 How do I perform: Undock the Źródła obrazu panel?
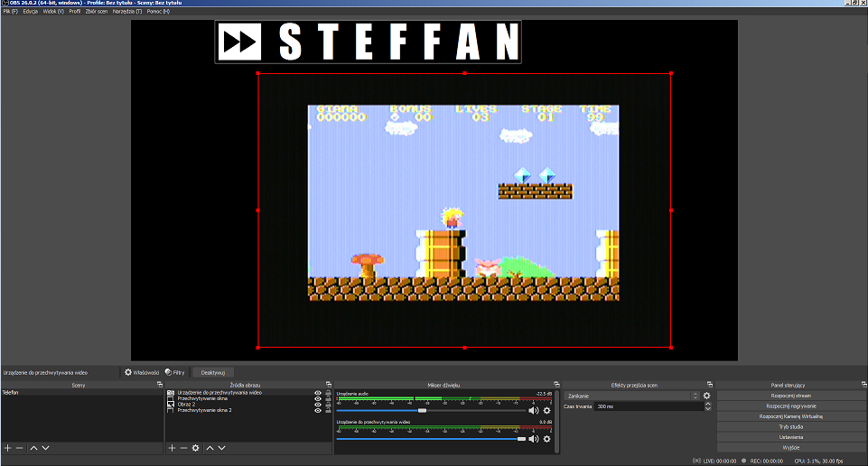tap(328, 384)
